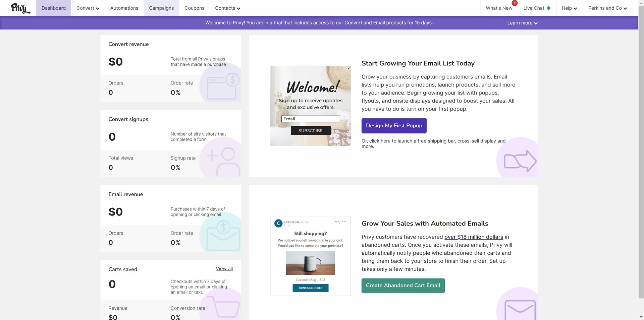
Task: Click the arrow icon in Email List card
Action: point(520,161)
